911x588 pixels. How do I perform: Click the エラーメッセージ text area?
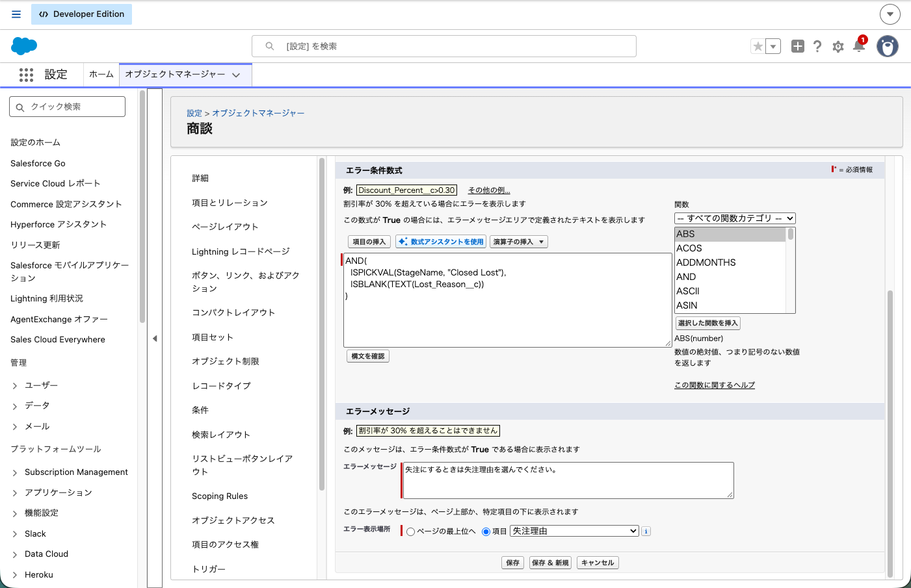coord(568,481)
